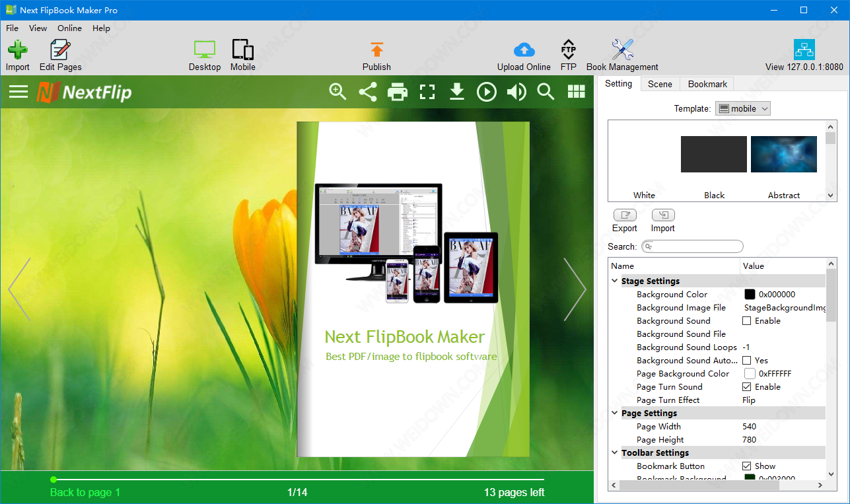Open the Help menu
This screenshot has width=850, height=504.
[101, 28]
